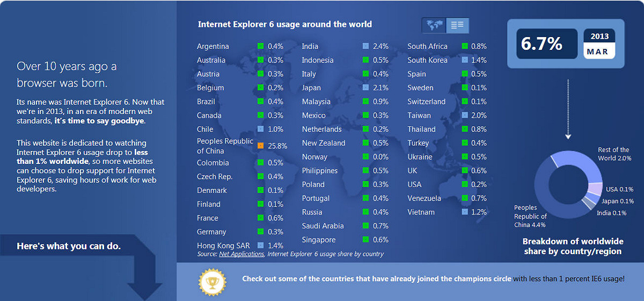The image size is (644, 301).
Task: Select the Japan country name in list
Action: coord(311,88)
